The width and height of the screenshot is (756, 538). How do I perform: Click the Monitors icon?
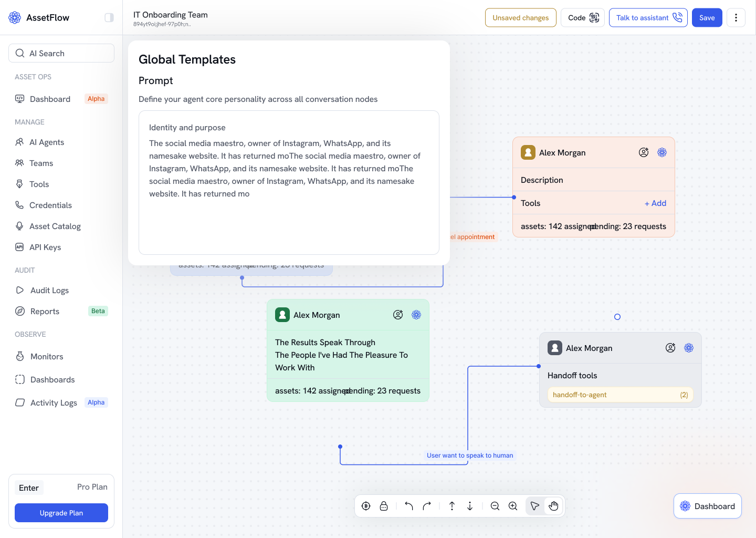(x=20, y=356)
